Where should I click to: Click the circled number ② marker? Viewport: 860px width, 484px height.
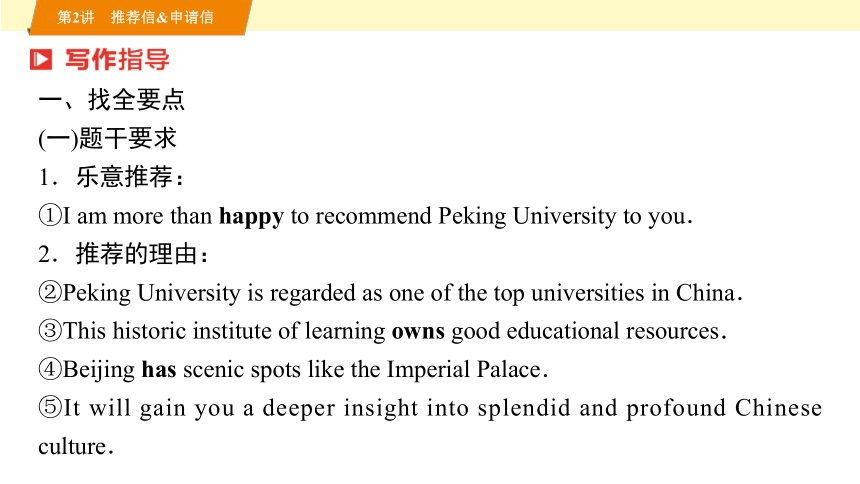tap(49, 292)
